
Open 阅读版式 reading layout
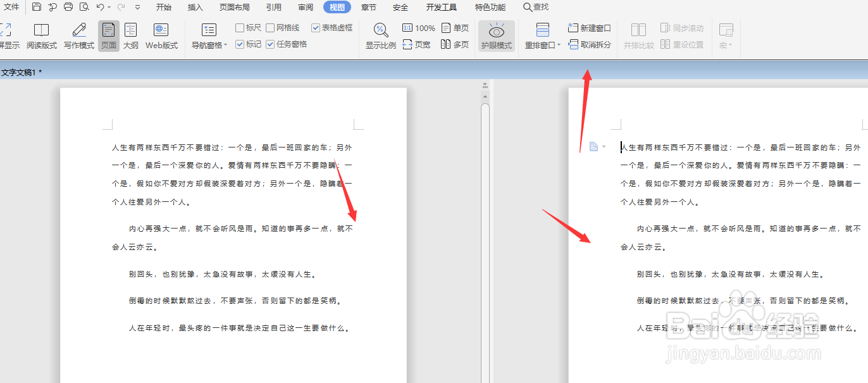pos(41,36)
